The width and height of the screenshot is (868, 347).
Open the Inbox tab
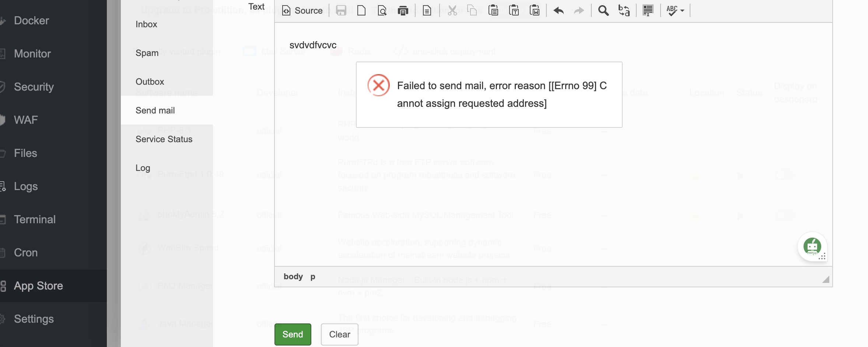pyautogui.click(x=167, y=24)
